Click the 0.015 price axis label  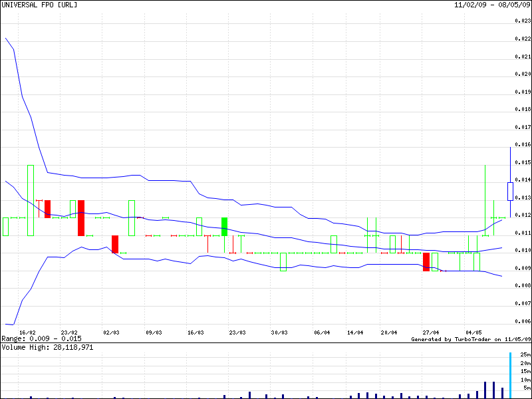pos(522,162)
